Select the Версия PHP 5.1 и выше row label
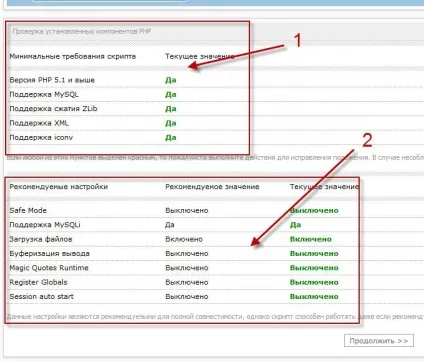 (x=52, y=80)
